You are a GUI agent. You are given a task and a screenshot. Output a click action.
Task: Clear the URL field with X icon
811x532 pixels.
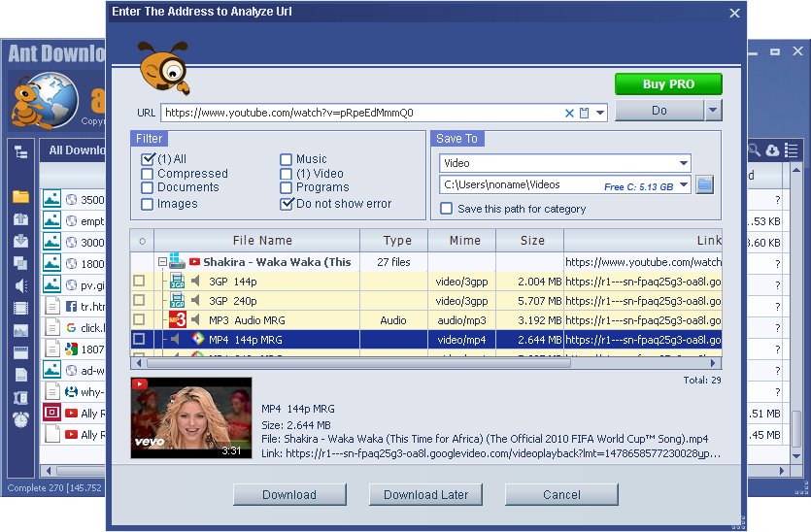(569, 114)
